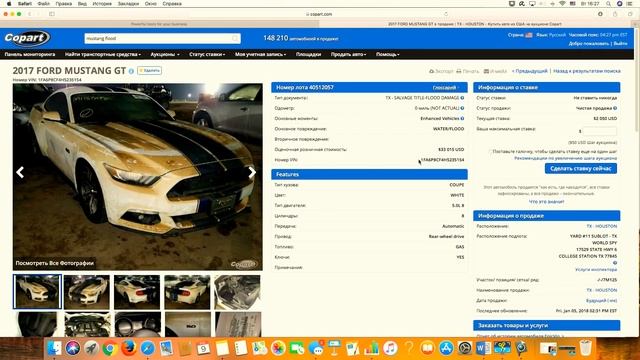This screenshot has height=360, width=640.
Task: Show next photo with right arrow
Action: 252,172
